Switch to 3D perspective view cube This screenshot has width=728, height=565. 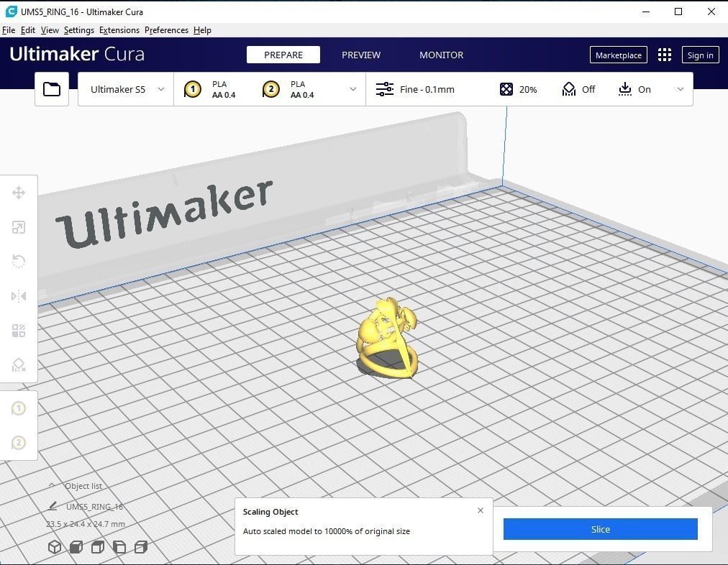(55, 547)
